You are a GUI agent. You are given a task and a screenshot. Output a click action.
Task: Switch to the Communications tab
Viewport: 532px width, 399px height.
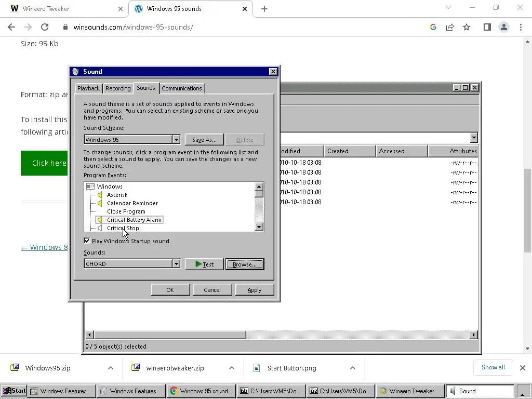(182, 88)
